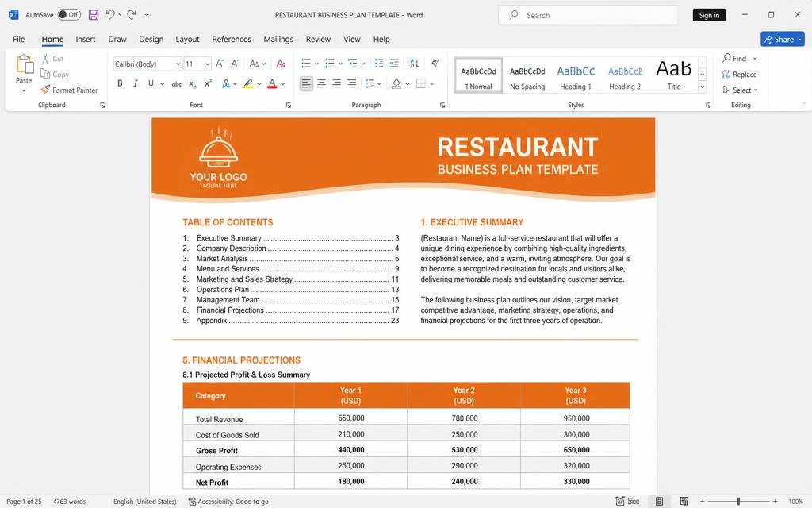Image resolution: width=812 pixels, height=508 pixels.
Task: Open the borders dropdown arrow
Action: click(x=431, y=84)
